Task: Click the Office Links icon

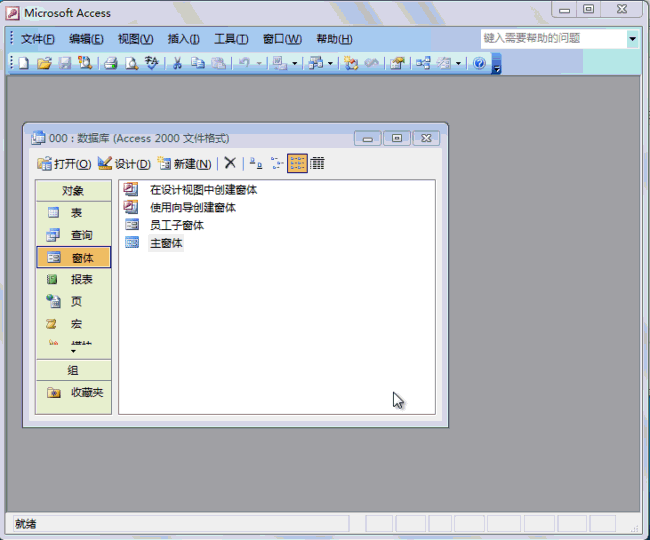Action: [x=279, y=63]
